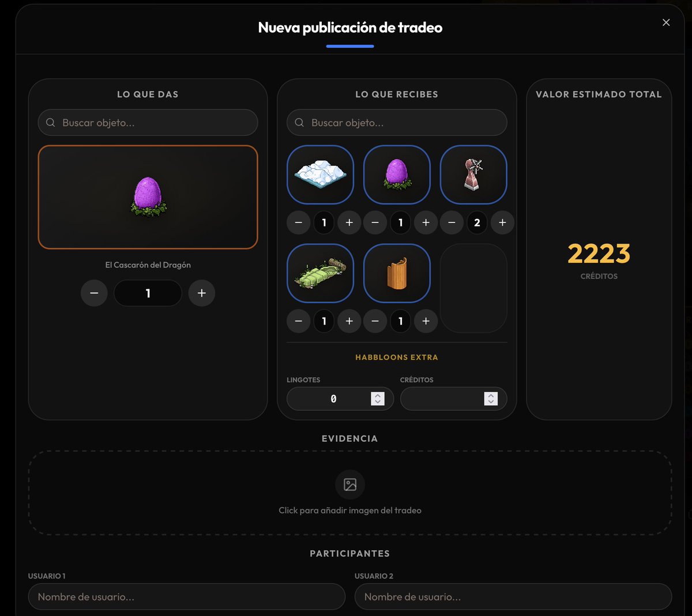Click the 'El Cascarón del Dragón' item name
692x616 pixels.
(148, 265)
